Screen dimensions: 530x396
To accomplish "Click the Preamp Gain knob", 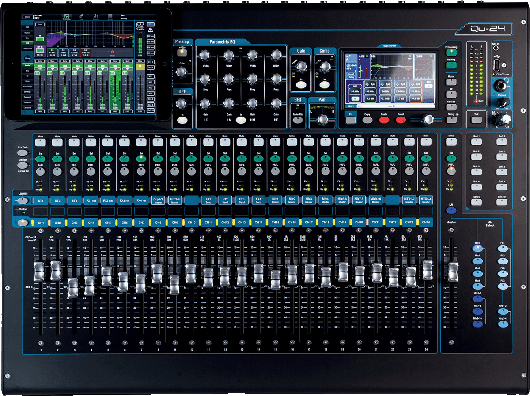I will click(x=182, y=72).
